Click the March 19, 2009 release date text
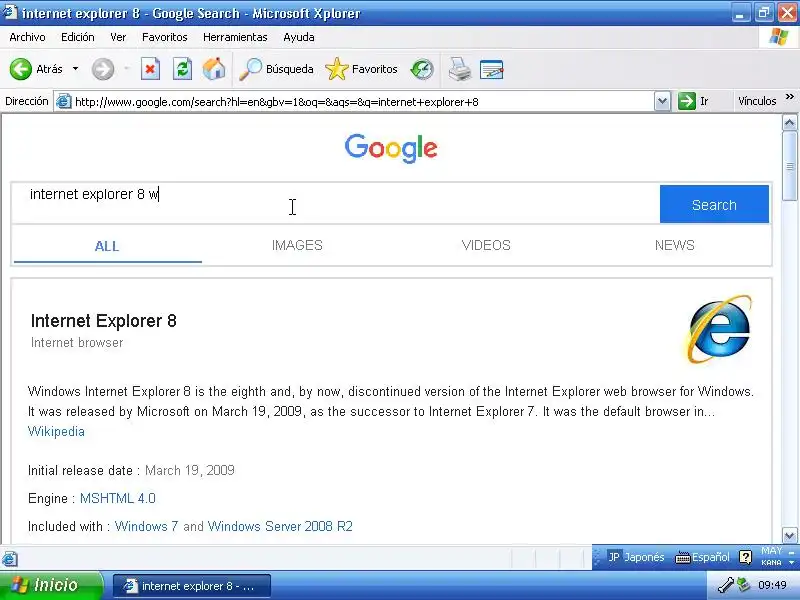The height and width of the screenshot is (600, 800). [x=190, y=470]
